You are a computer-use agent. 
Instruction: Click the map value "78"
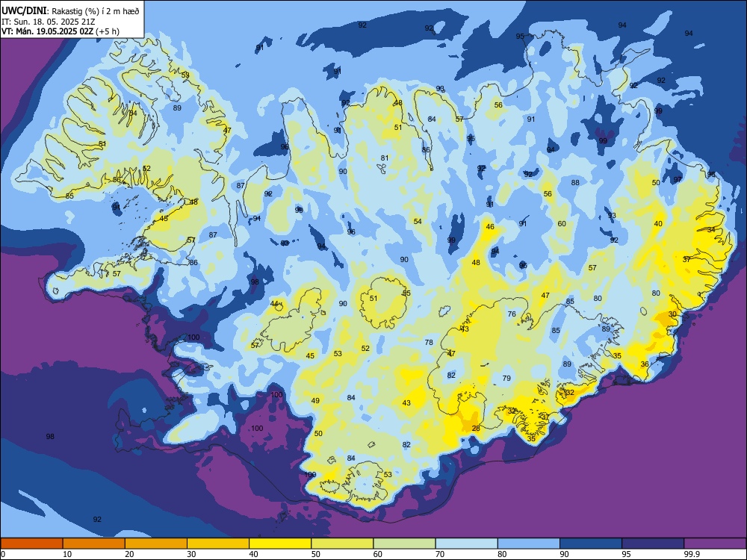[x=429, y=342]
